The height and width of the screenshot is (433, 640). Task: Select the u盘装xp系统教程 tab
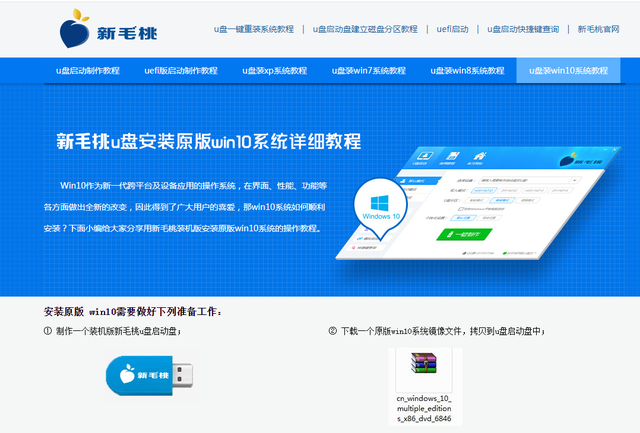click(x=274, y=71)
